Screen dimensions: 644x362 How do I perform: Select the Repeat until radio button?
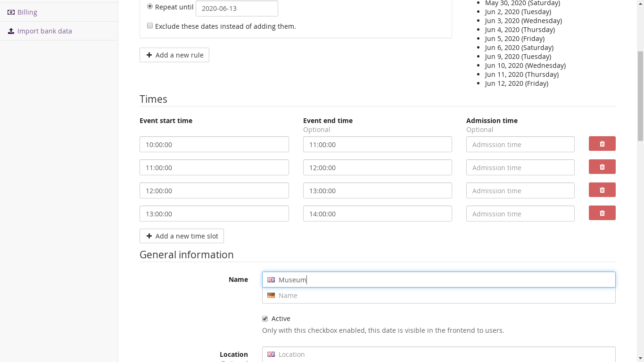(x=150, y=7)
